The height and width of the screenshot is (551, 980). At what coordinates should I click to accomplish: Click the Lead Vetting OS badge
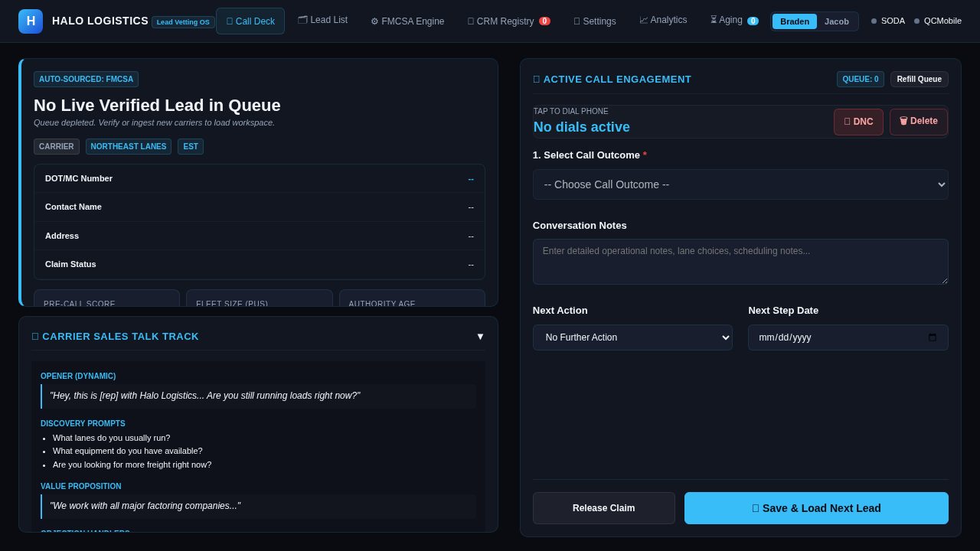(x=183, y=22)
